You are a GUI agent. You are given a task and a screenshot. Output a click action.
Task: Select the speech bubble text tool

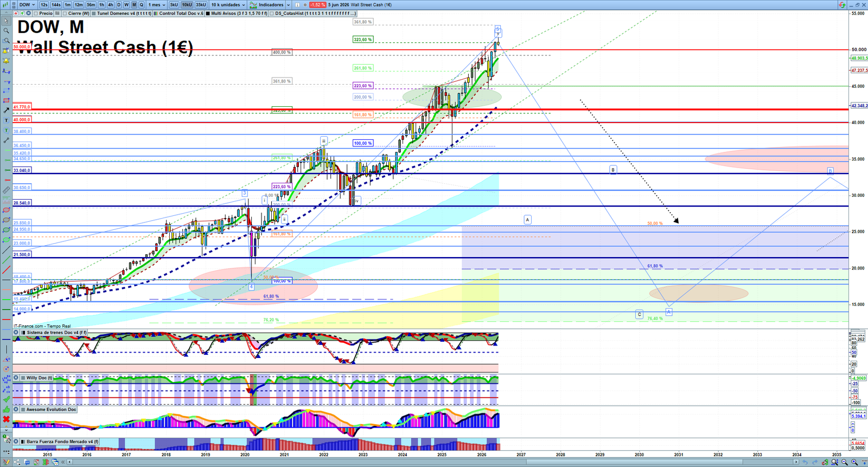click(6, 130)
